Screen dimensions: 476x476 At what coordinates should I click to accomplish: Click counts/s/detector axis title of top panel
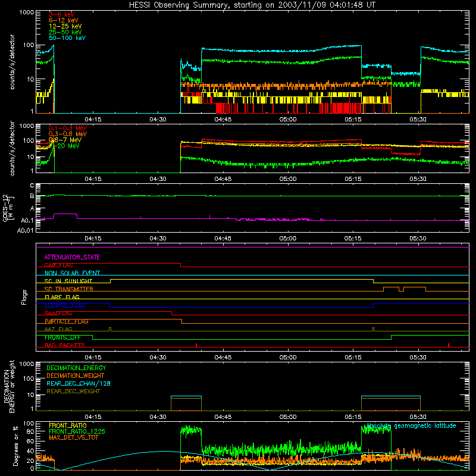pos(12,62)
